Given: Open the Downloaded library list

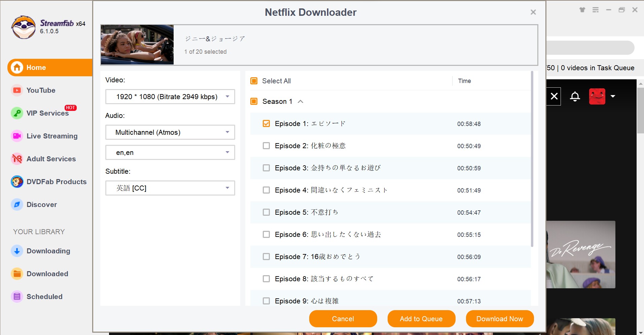Looking at the screenshot, I should (x=47, y=274).
